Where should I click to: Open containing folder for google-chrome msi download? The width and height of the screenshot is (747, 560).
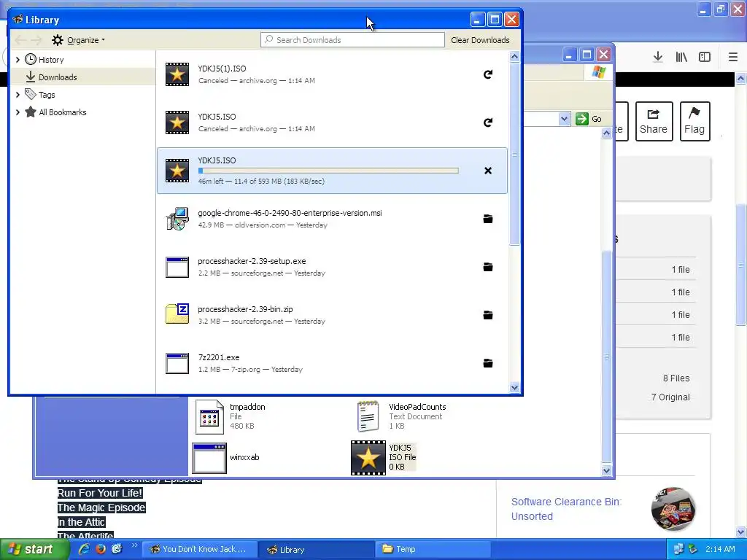(x=488, y=219)
